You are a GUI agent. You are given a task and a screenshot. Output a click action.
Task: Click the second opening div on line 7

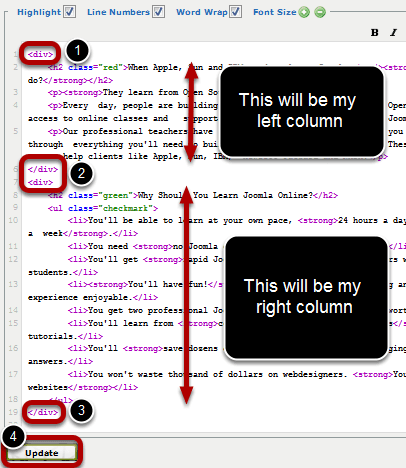[x=40, y=182]
